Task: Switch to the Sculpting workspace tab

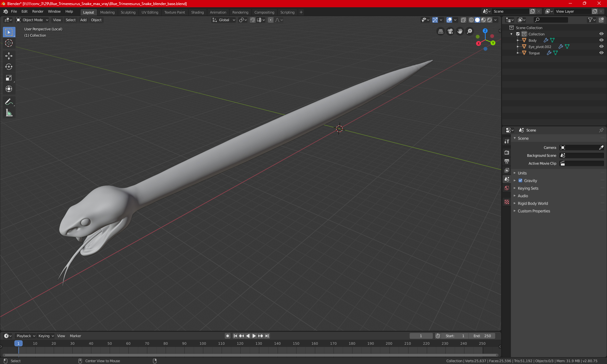Action: [128, 12]
